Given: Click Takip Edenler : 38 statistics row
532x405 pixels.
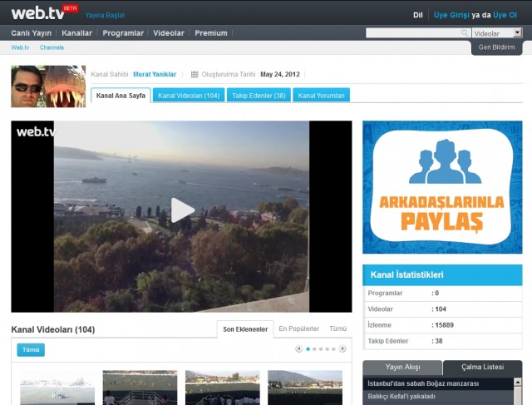Looking at the screenshot, I should coord(442,341).
